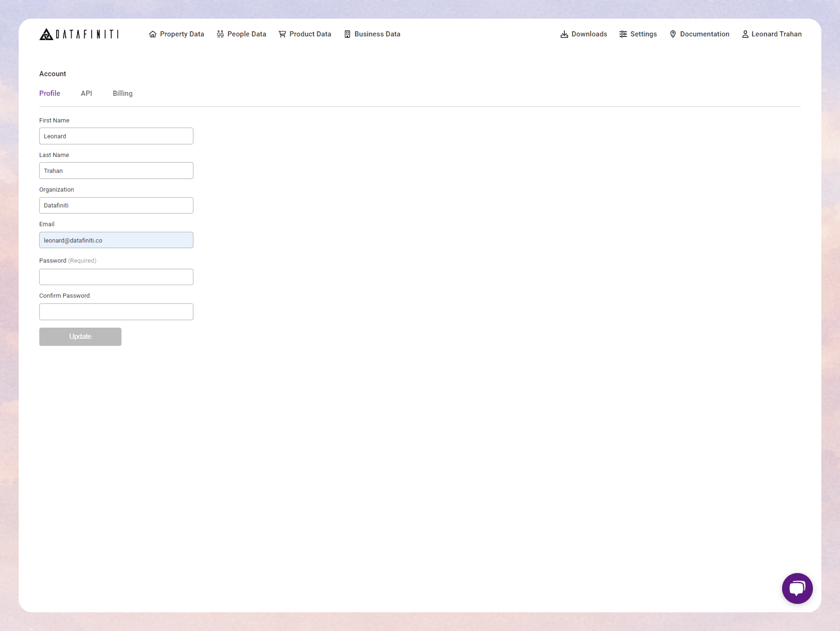Click the People Data icon
This screenshot has width=840, height=631.
(220, 34)
